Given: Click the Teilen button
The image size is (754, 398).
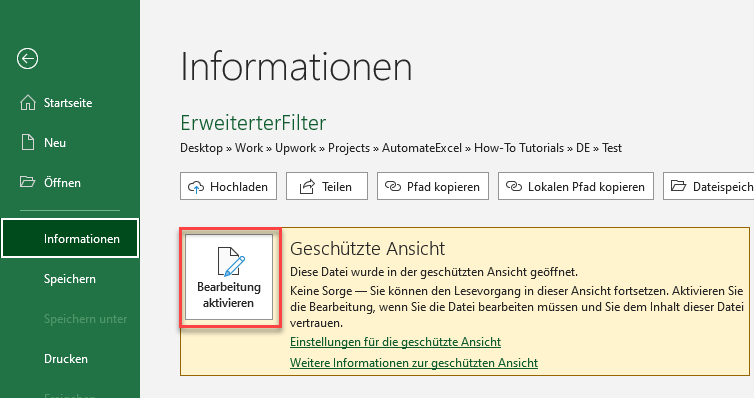Looking at the screenshot, I should 327,186.
